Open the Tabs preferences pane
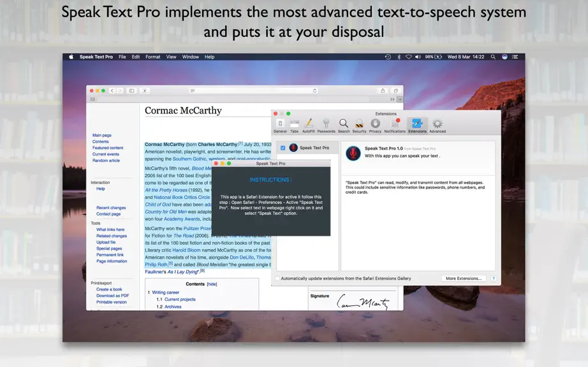This screenshot has height=367, width=588. point(295,126)
